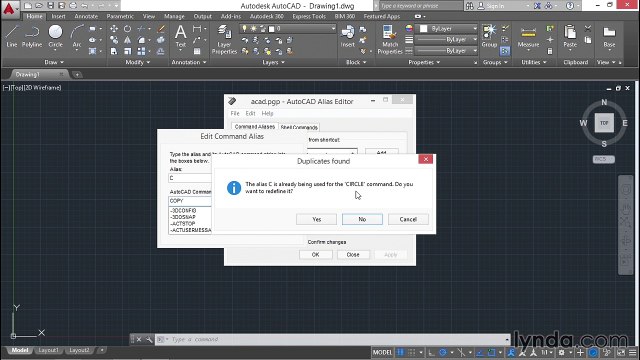Click the Mirror tool icon

tap(128, 40)
